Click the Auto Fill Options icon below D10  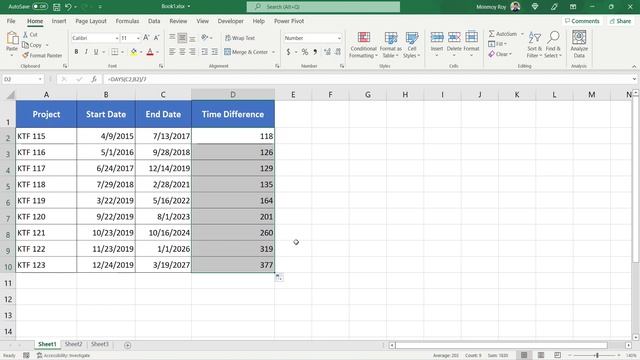[x=279, y=278]
